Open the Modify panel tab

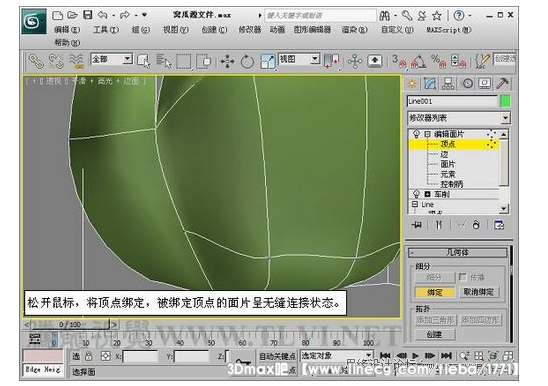pos(430,84)
